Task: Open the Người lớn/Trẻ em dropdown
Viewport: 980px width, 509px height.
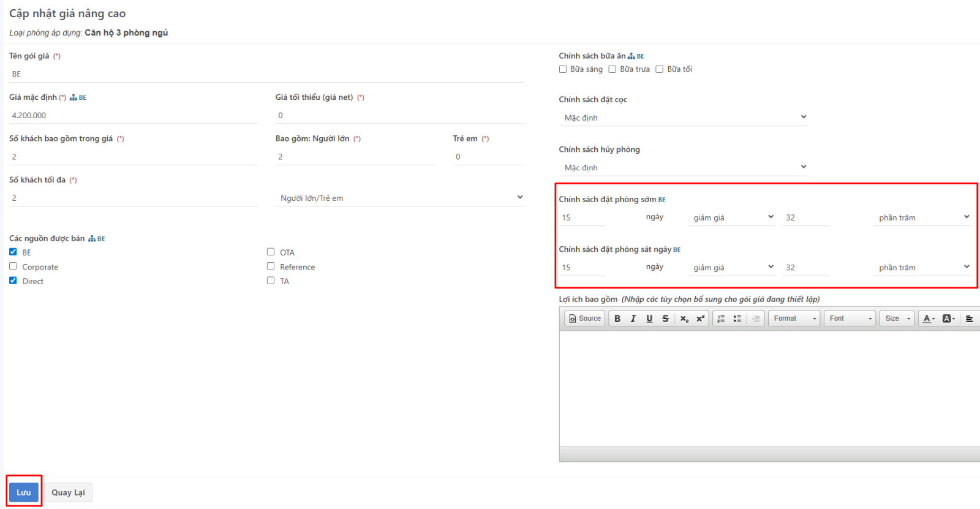Action: 400,198
